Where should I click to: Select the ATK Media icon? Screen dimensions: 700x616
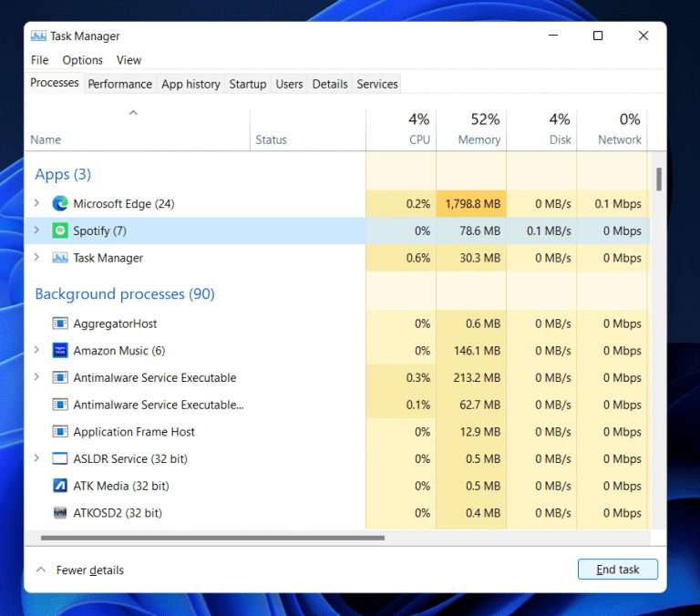point(60,486)
